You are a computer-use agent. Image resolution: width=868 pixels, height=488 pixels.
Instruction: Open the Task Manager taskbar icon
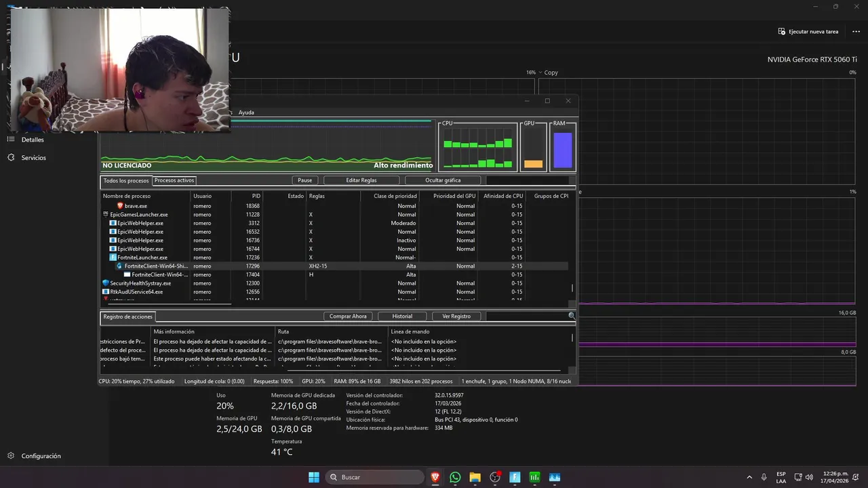coord(555,477)
